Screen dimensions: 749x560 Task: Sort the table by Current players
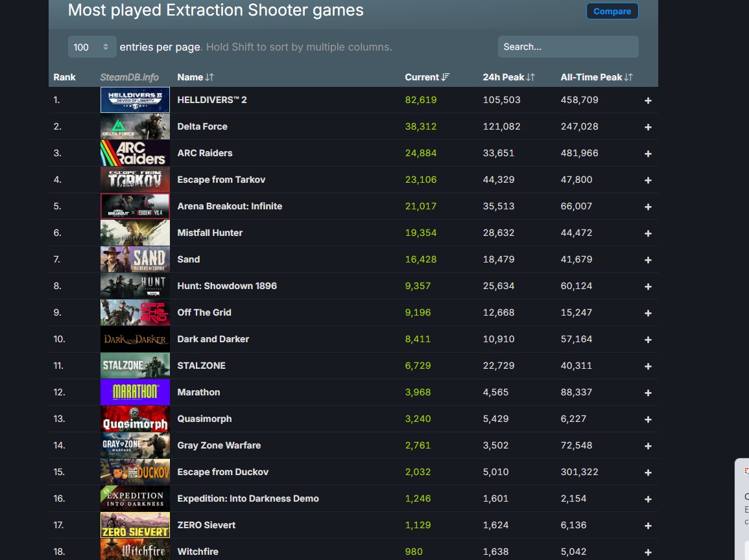pos(427,77)
